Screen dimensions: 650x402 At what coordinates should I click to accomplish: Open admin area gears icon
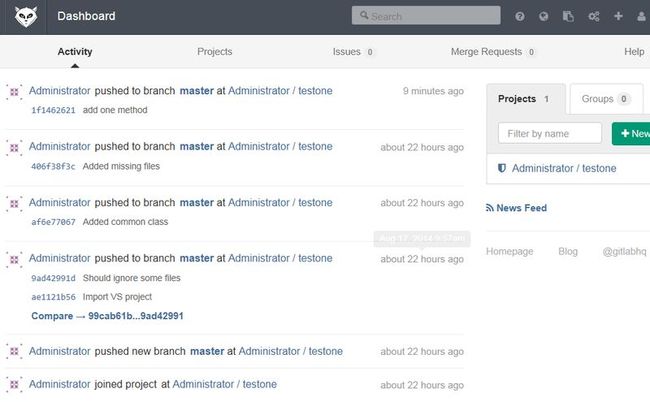pyautogui.click(x=594, y=17)
